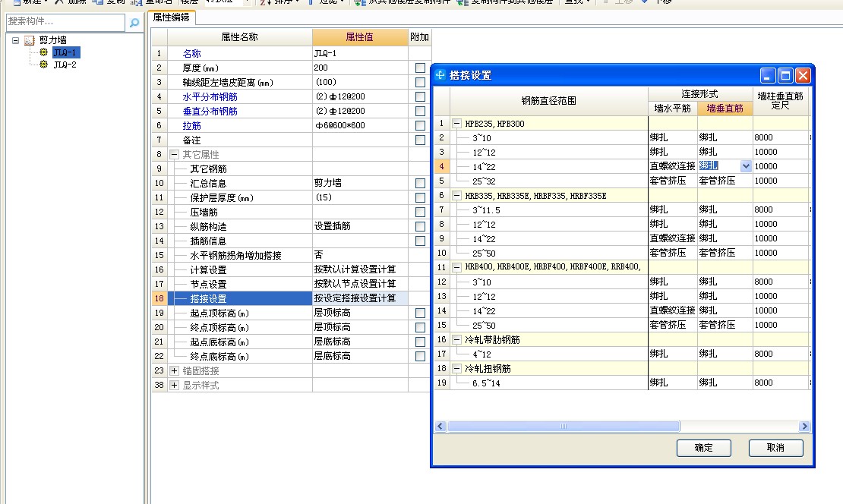Tick the 备注 attach checkbox
The width and height of the screenshot is (843, 504).
point(420,140)
